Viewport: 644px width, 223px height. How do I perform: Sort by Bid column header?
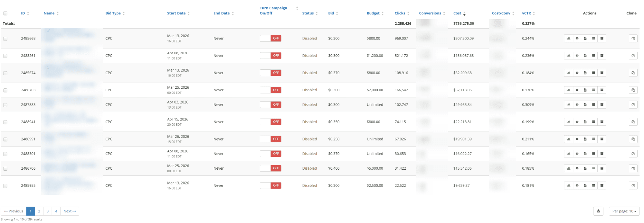click(333, 13)
